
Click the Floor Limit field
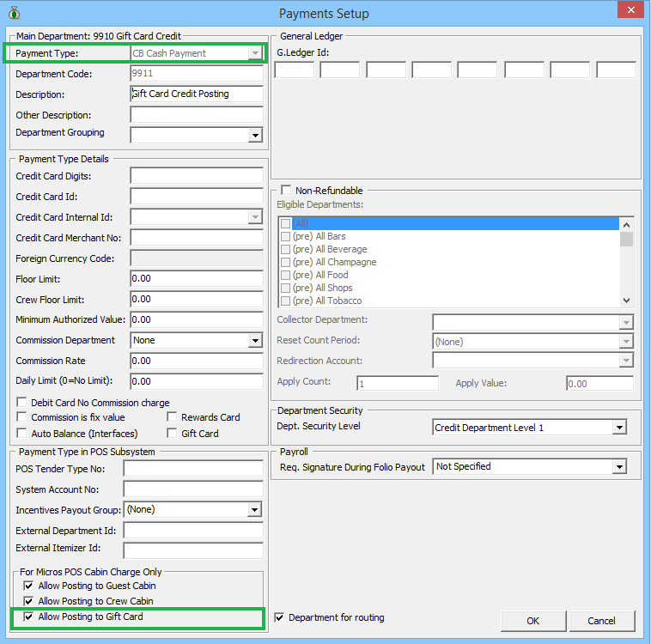tap(197, 278)
